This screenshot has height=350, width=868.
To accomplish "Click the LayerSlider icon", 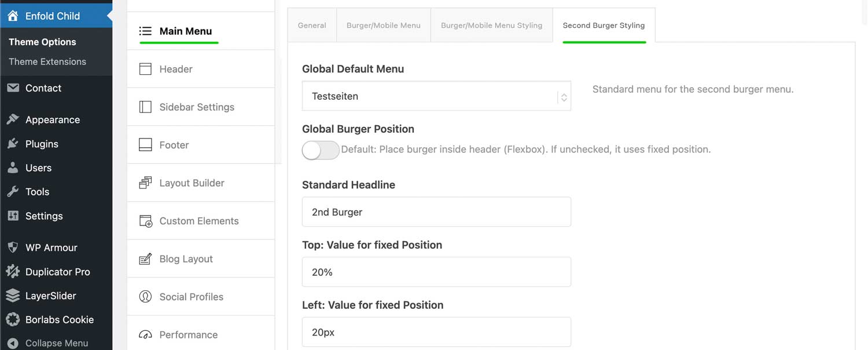I will (x=13, y=296).
